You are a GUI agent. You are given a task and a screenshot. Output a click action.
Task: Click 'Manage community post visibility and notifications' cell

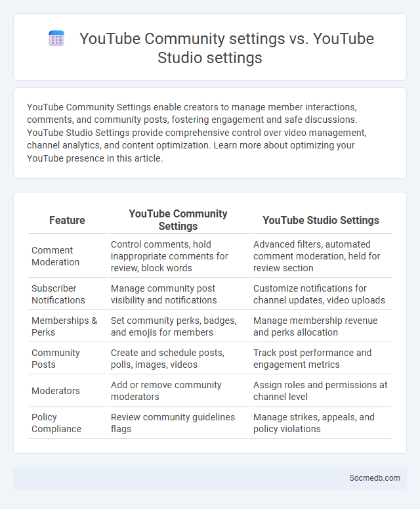[x=178, y=294]
